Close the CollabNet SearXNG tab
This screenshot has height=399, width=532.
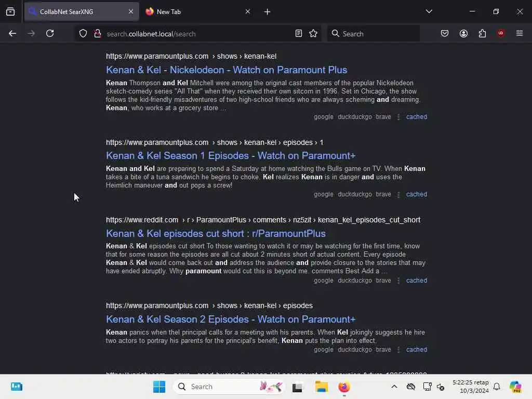(131, 11)
